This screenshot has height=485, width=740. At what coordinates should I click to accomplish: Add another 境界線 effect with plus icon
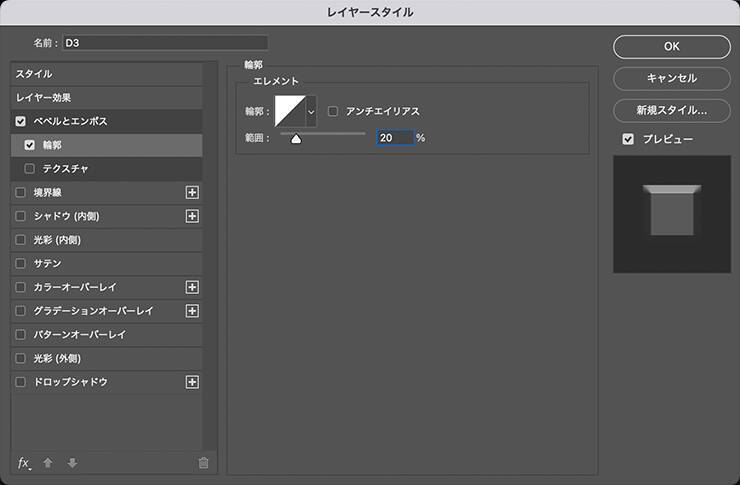point(193,192)
